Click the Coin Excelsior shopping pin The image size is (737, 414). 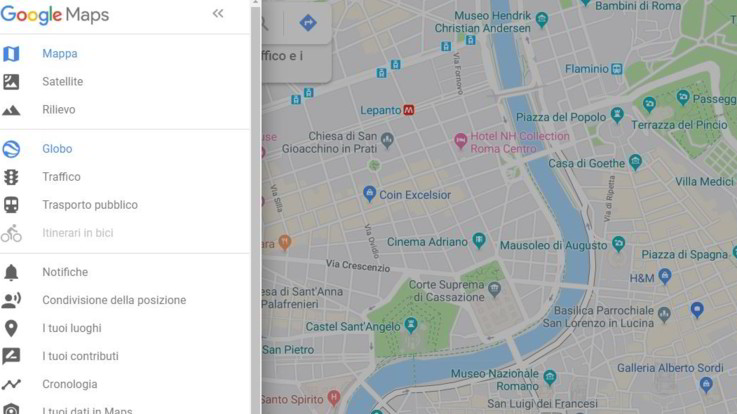coord(369,194)
